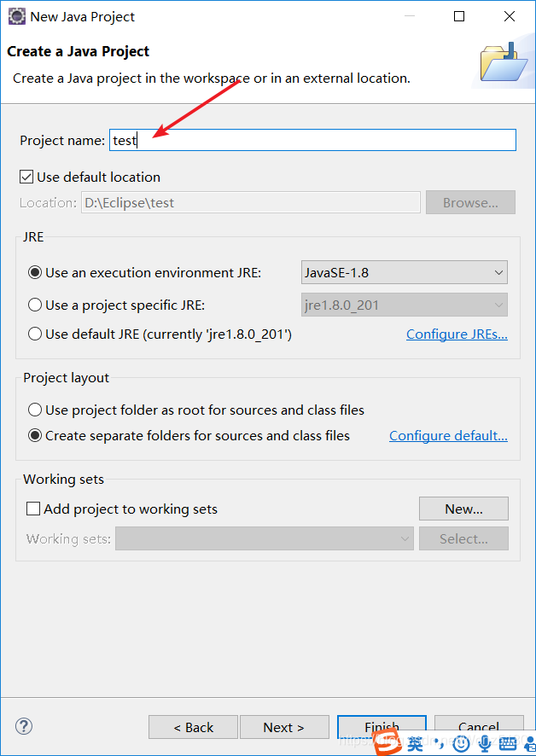Expand the Working sets selection dropdown
Viewport: 536px width, 756px height.
click(x=405, y=538)
